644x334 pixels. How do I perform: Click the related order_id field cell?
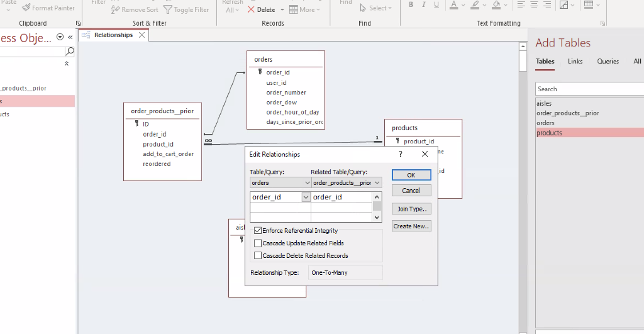point(341,198)
